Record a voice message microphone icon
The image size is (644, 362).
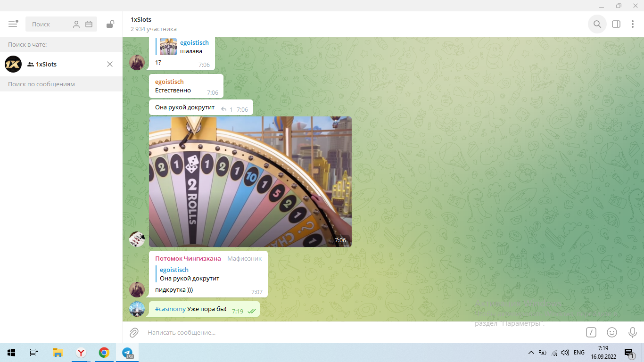[x=633, y=332]
